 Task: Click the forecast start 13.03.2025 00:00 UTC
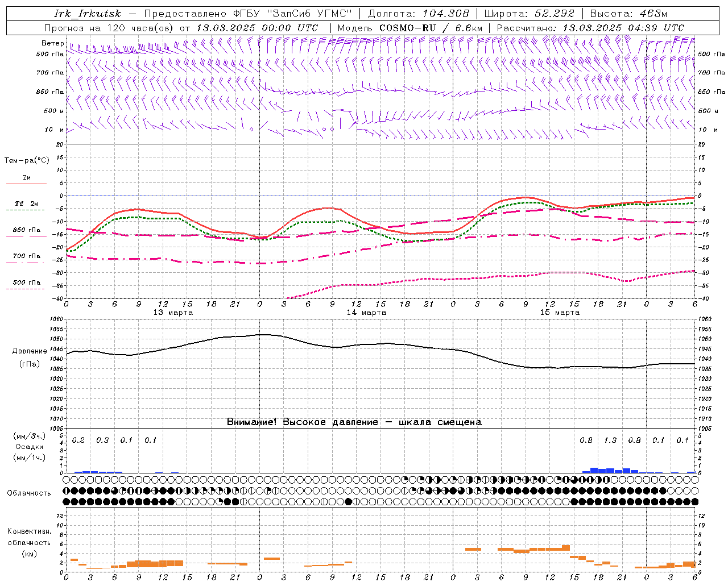coord(257,28)
